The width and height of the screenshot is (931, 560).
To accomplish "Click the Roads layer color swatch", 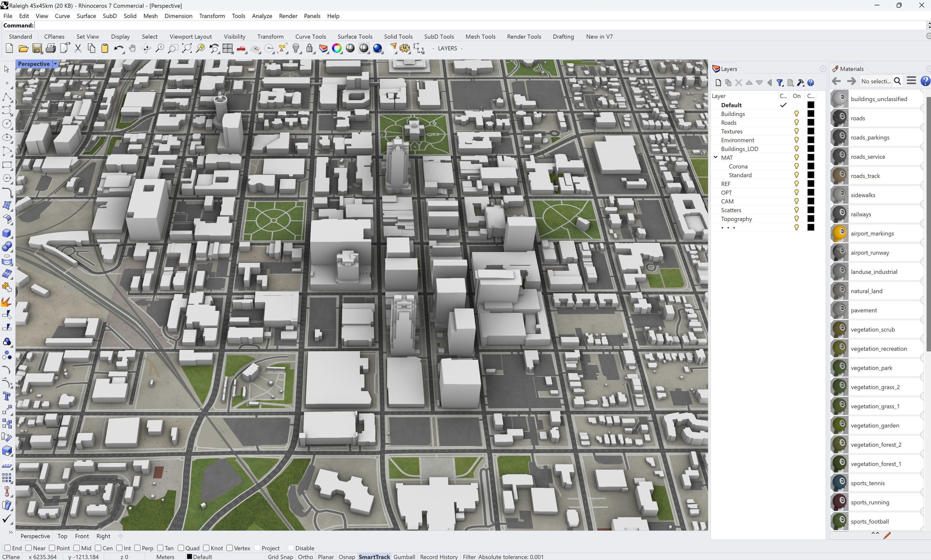I will (x=811, y=122).
